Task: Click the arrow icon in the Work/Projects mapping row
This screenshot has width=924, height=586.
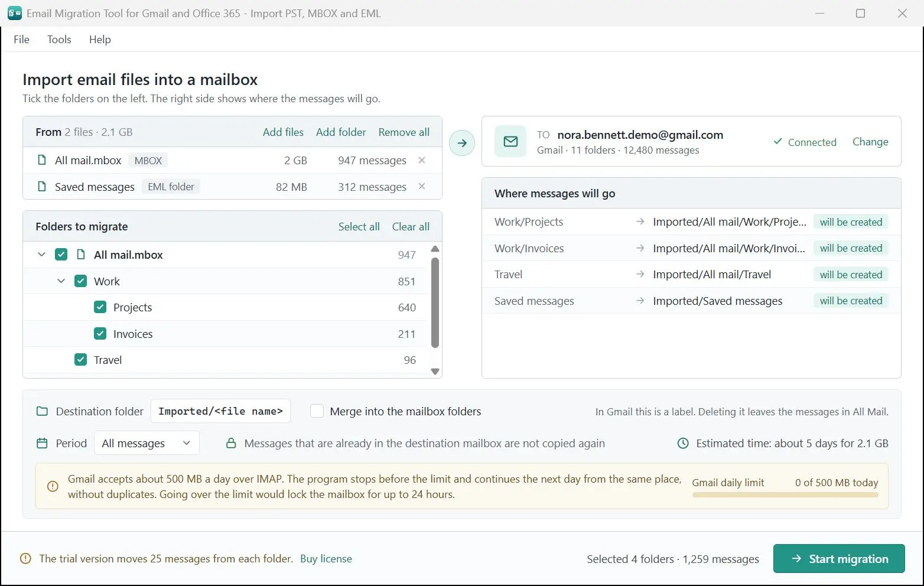Action: point(640,222)
